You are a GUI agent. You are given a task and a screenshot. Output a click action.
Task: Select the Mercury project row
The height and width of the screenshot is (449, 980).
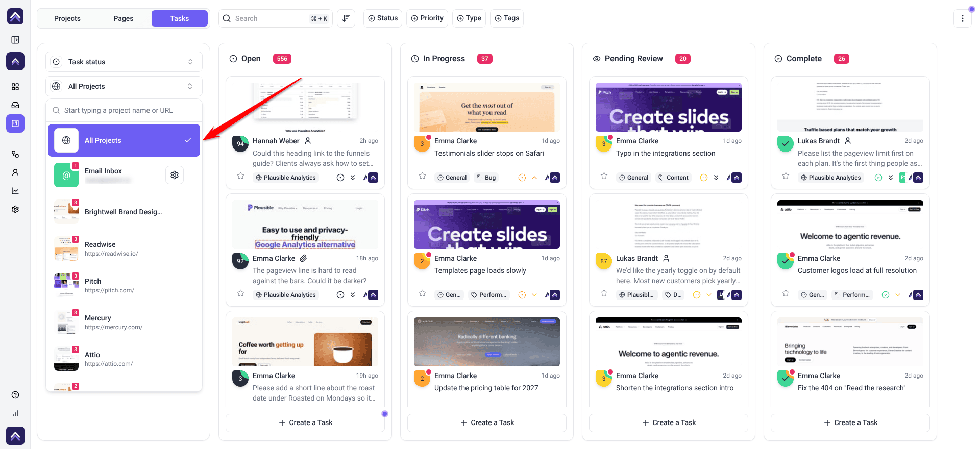pyautogui.click(x=124, y=322)
